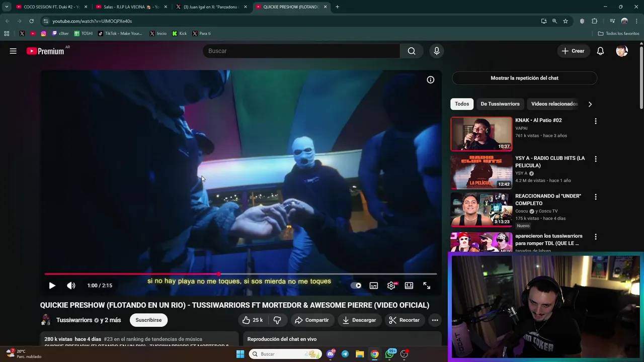
Task: Focus the Buscar YouTube search field
Action: (x=302, y=51)
